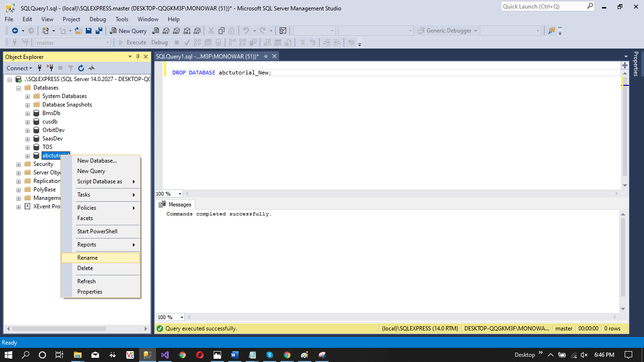Select the TOS database
This screenshot has width=644, height=362.
47,147
